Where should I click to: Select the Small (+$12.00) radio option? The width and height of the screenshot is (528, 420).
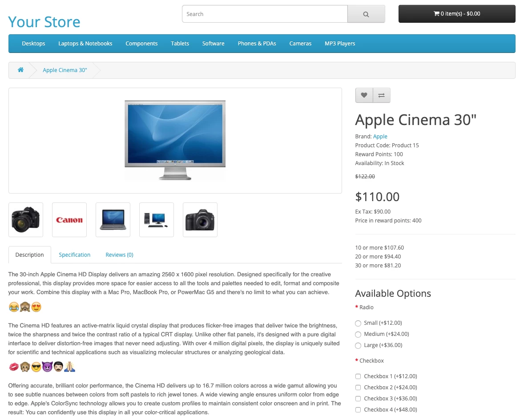click(358, 323)
